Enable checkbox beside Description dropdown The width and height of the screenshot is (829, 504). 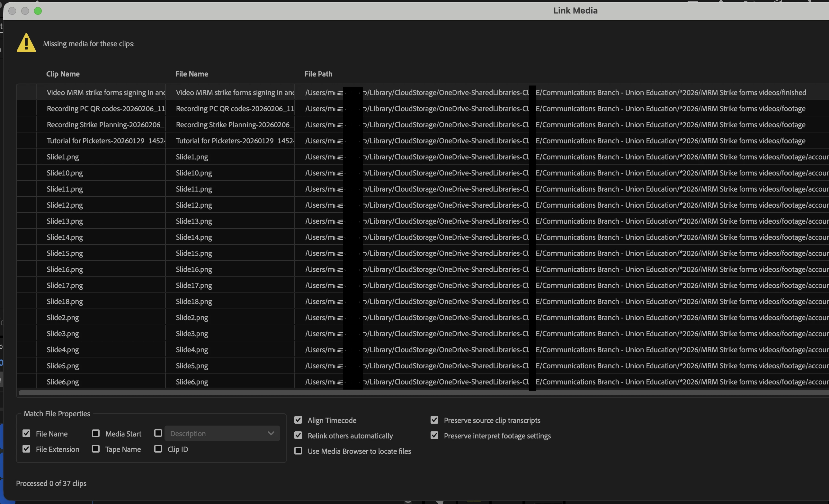pos(158,433)
